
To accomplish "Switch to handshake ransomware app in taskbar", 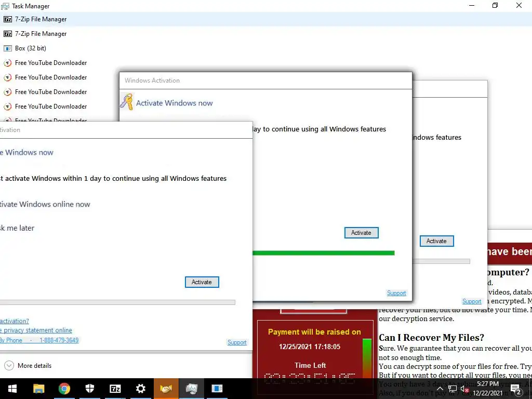I will pyautogui.click(x=166, y=389).
